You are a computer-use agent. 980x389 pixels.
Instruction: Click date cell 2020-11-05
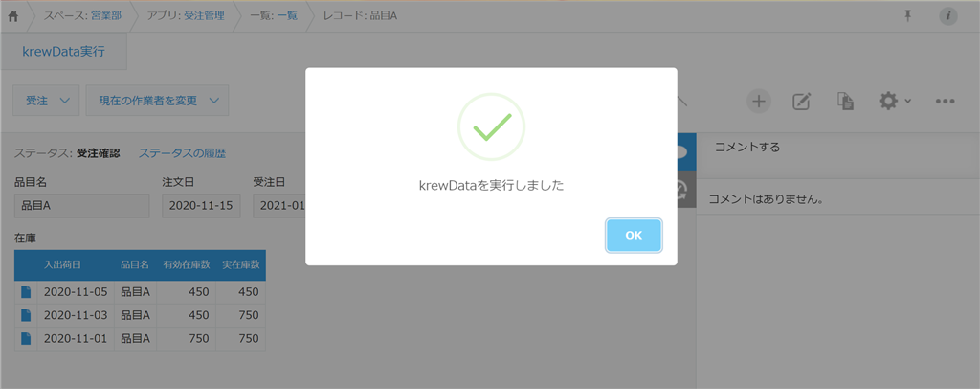coord(76,291)
